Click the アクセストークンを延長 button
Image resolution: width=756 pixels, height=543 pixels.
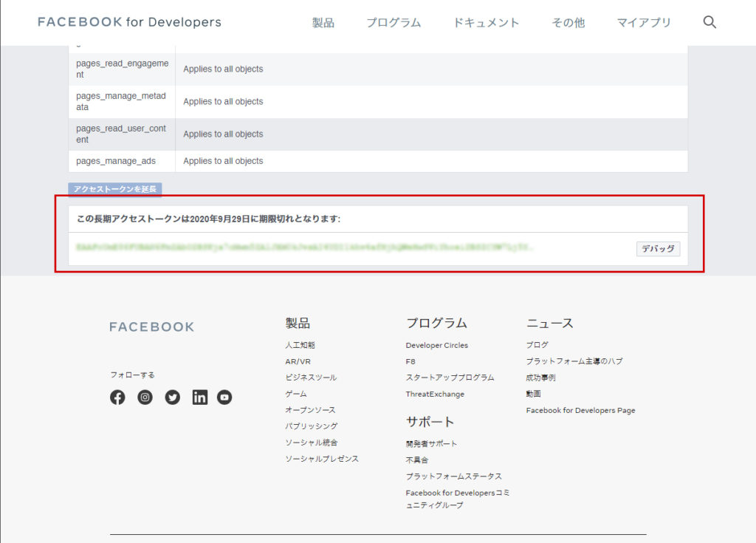click(x=115, y=190)
